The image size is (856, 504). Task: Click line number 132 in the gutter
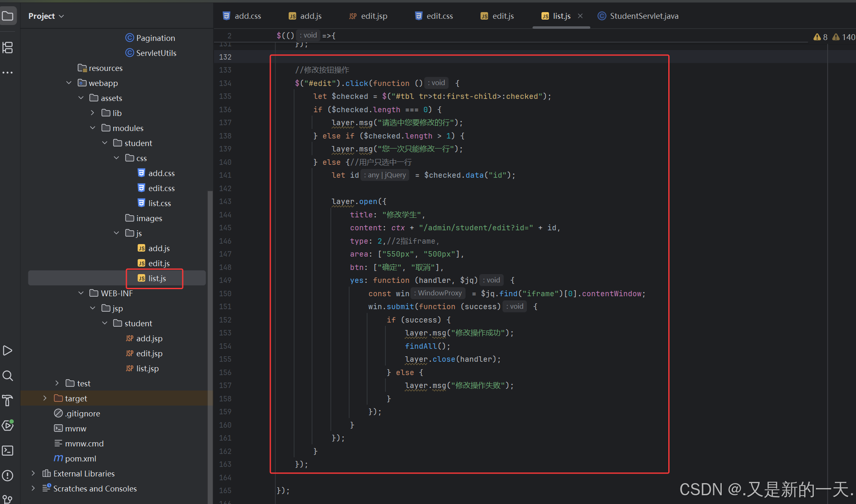coord(225,57)
